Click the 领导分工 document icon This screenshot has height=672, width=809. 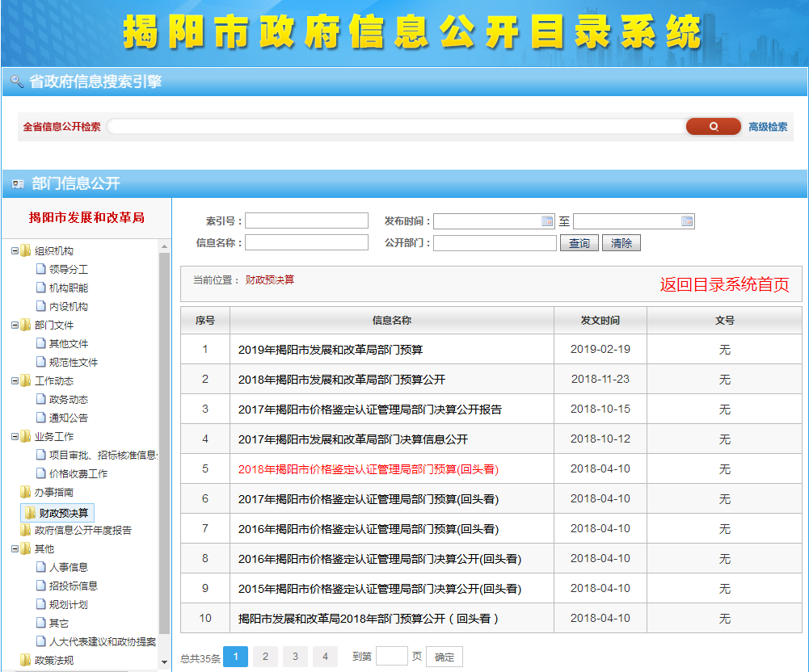41,269
